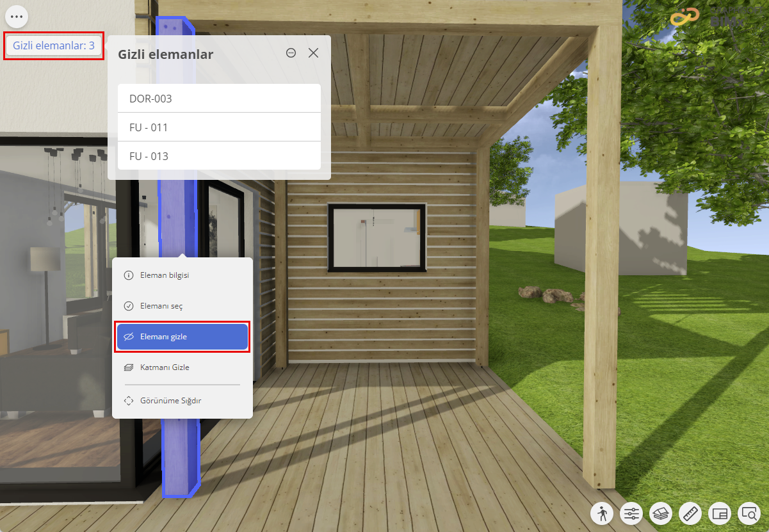769x532 pixels.
Task: Select DOR-003 in the hidden elements list
Action: click(219, 99)
